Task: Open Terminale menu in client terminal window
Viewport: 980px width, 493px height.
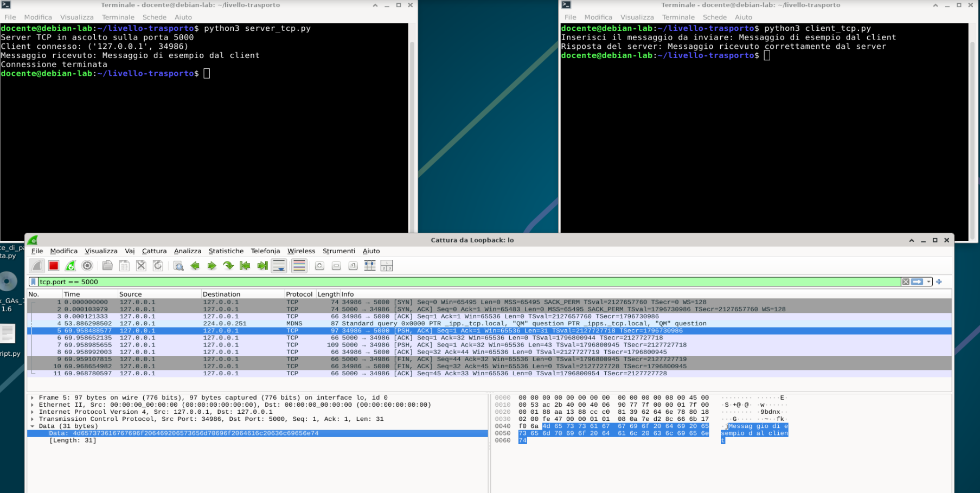Action: [x=678, y=17]
